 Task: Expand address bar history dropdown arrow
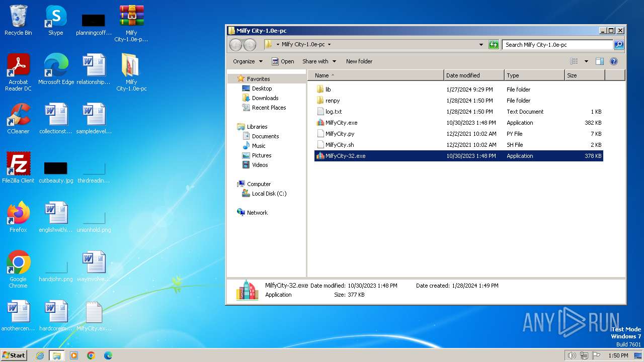[481, 45]
